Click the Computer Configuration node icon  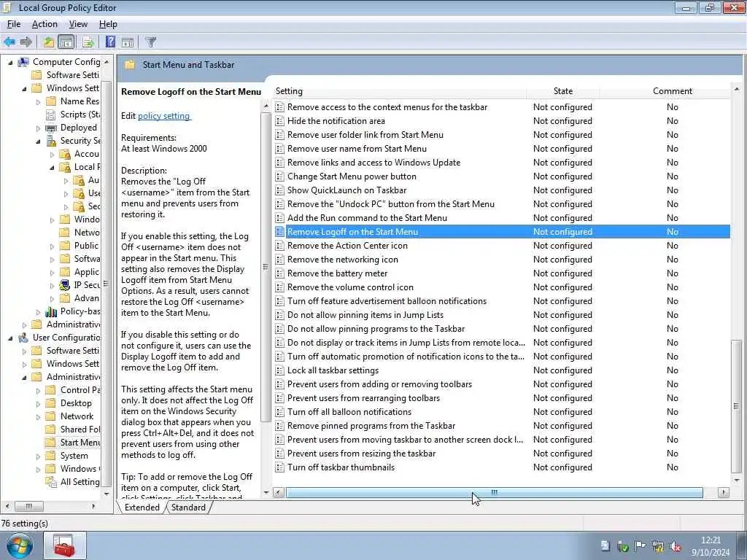23,62
